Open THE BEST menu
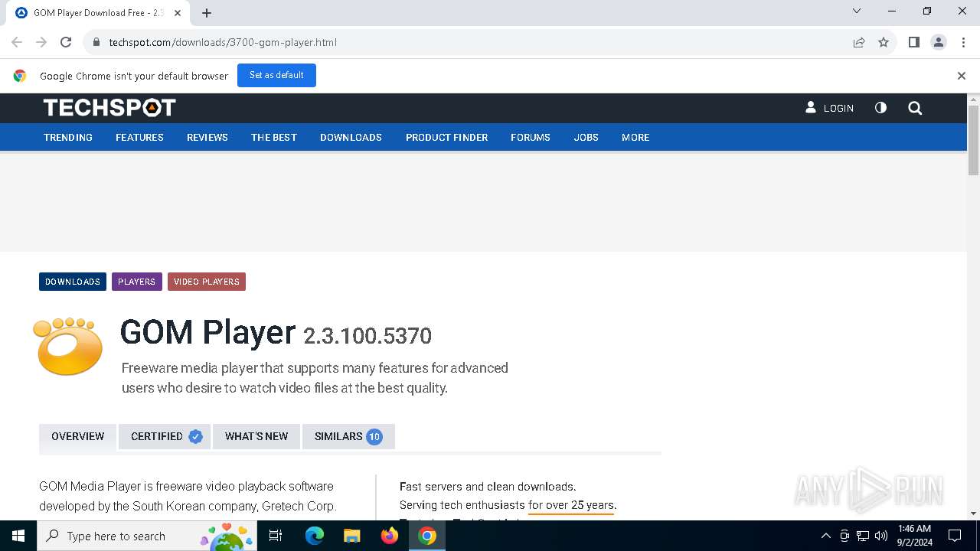Screen dimensions: 980x551 pyautogui.click(x=274, y=138)
